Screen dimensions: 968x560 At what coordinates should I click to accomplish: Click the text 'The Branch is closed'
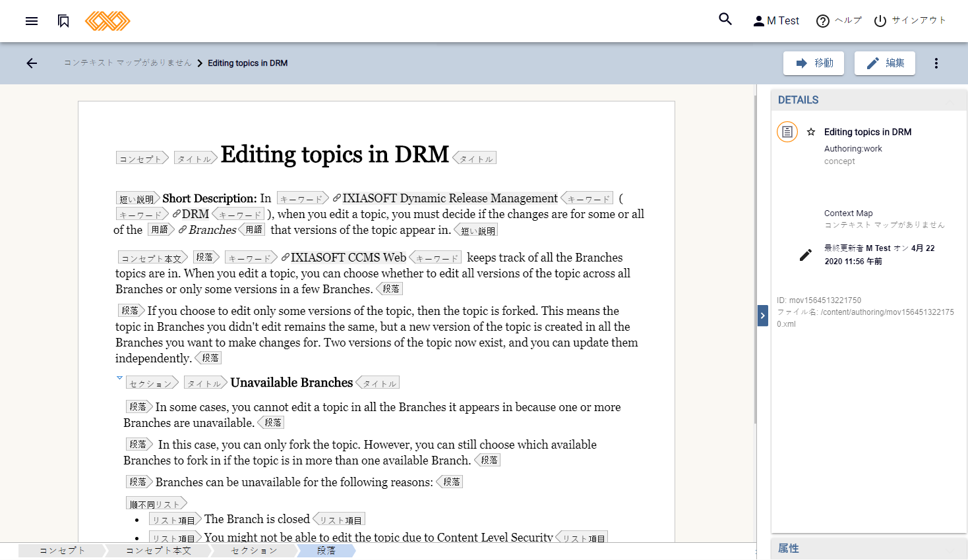(257, 519)
